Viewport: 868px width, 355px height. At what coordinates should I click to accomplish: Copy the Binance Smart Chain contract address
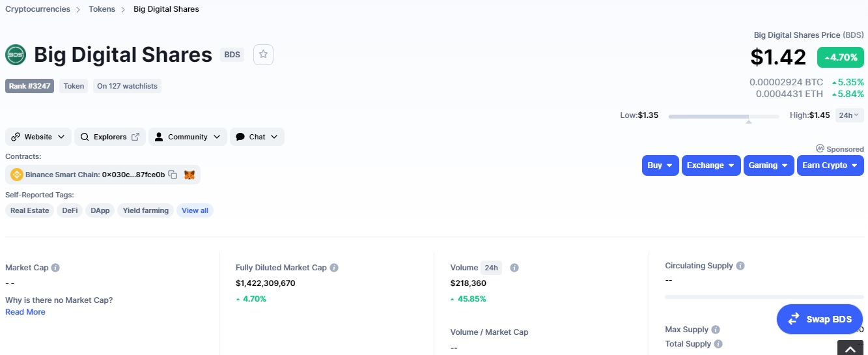coord(173,175)
